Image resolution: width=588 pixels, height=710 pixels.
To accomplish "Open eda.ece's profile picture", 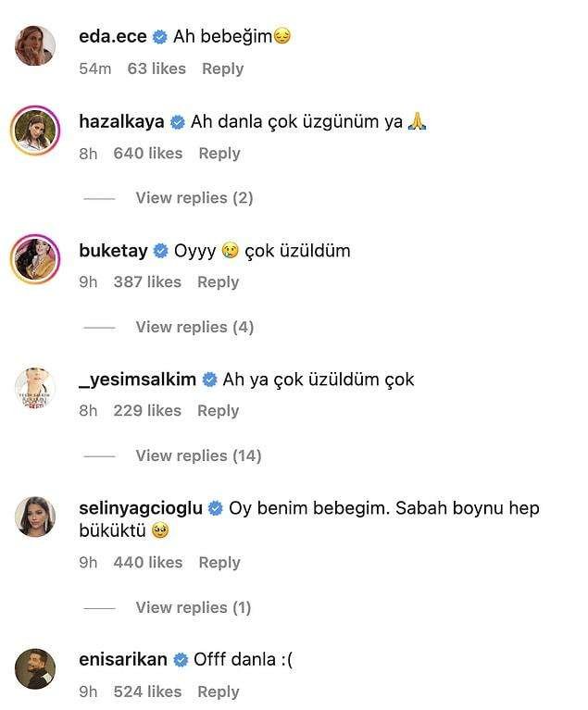I will pyautogui.click(x=35, y=45).
